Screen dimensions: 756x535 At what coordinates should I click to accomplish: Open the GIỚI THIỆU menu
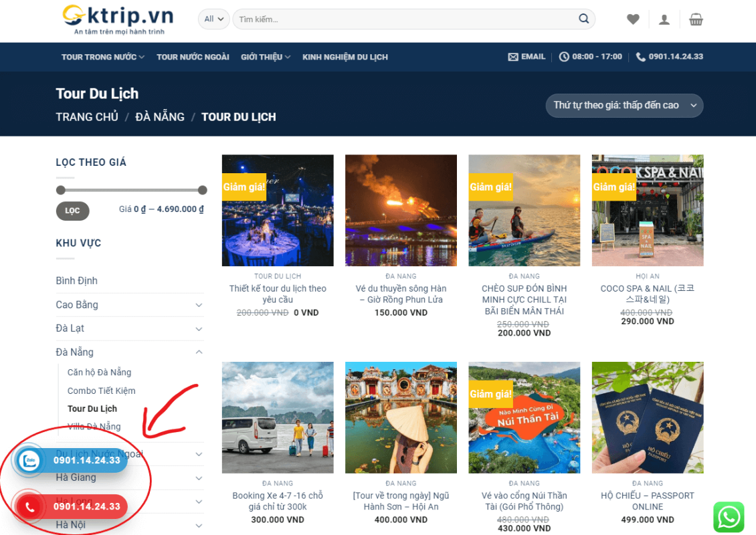coord(266,57)
